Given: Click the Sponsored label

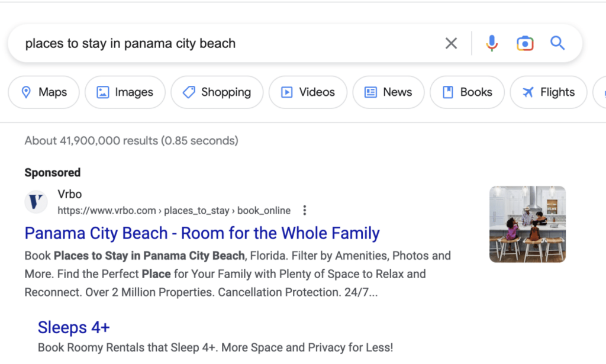Looking at the screenshot, I should click(53, 172).
